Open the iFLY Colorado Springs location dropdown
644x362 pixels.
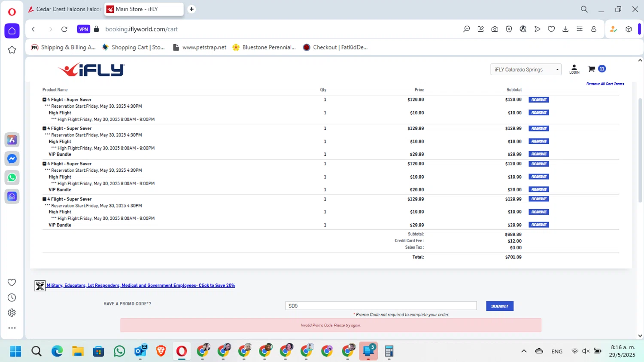tap(526, 70)
